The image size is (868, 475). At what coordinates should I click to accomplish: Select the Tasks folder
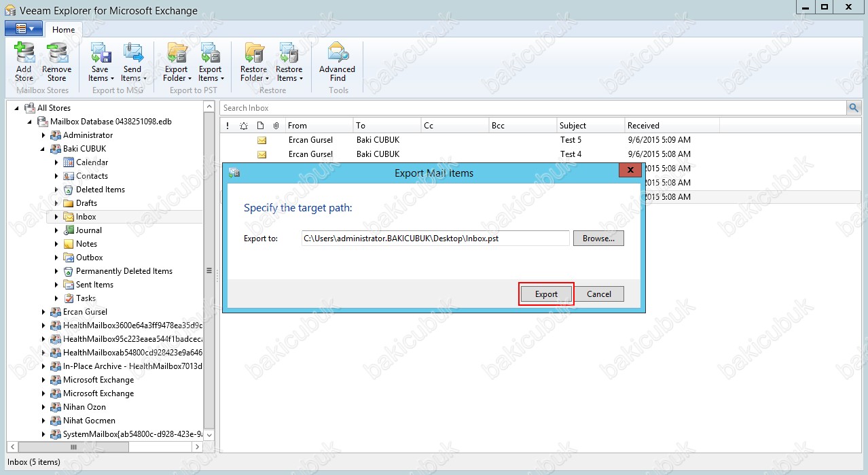86,298
